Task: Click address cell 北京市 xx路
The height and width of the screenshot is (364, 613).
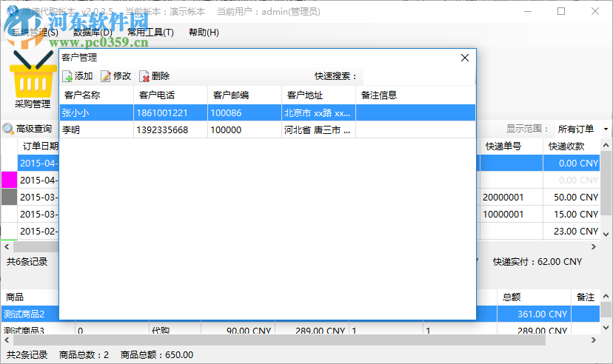Action: click(x=317, y=113)
